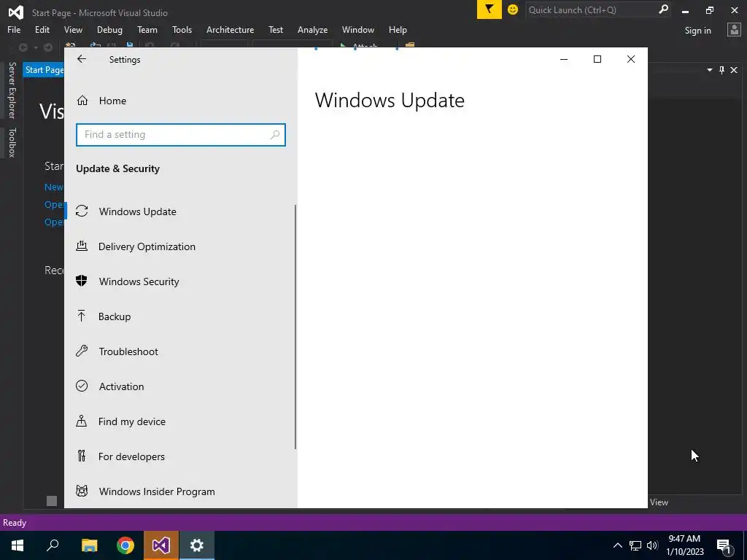Open the network icon in system tray
Image resolution: width=747 pixels, height=560 pixels.
tap(635, 545)
